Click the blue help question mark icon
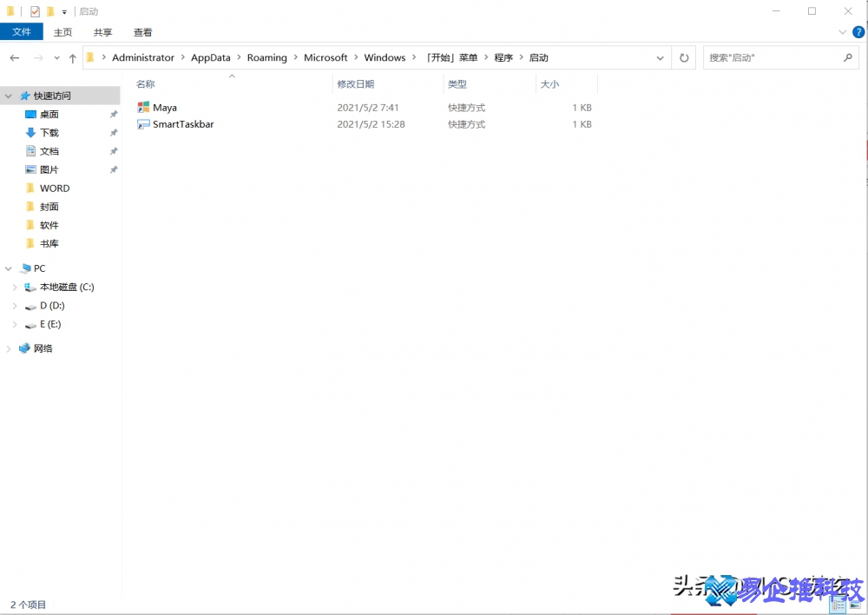The width and height of the screenshot is (868, 615). [x=858, y=32]
